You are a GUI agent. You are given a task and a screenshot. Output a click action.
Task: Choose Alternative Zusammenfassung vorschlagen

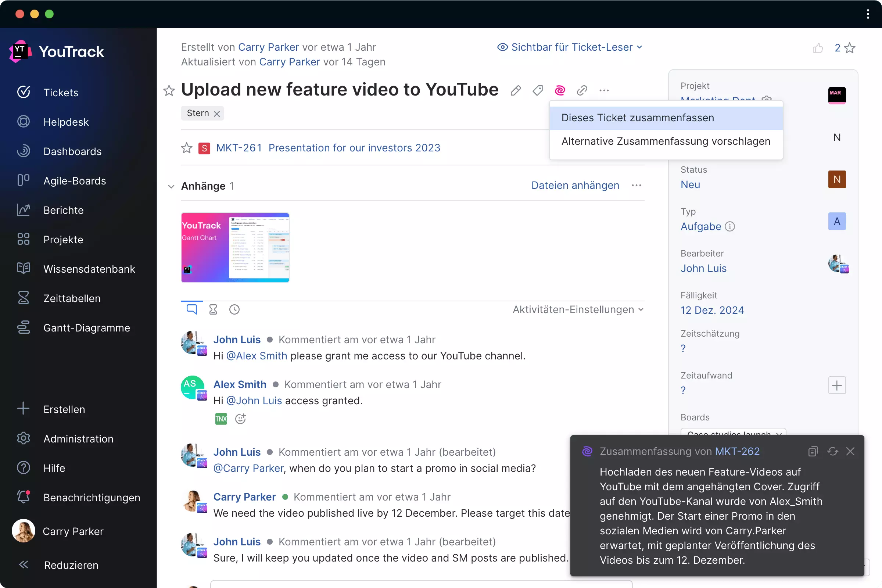666,141
